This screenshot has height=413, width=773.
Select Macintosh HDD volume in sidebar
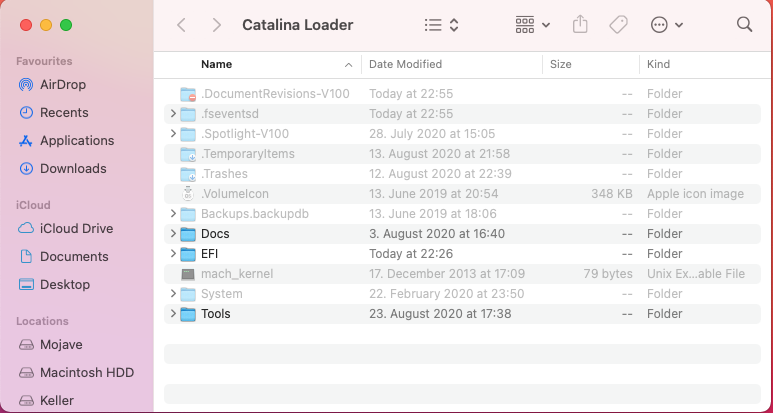pyautogui.click(x=86, y=373)
